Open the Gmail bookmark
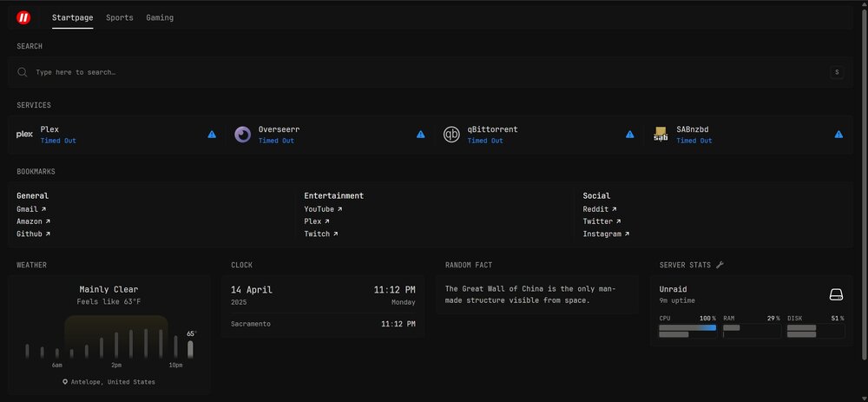This screenshot has height=402, width=868. [31, 209]
